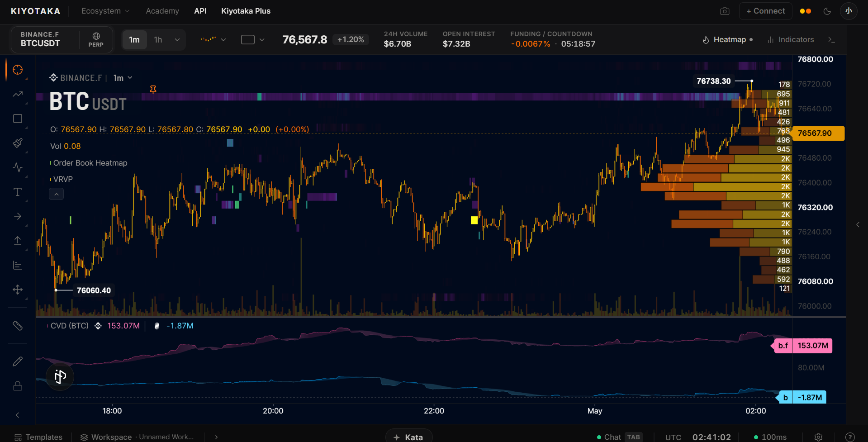This screenshot has width=868, height=442.
Task: Select the 1m timeframe tab
Action: [134, 40]
